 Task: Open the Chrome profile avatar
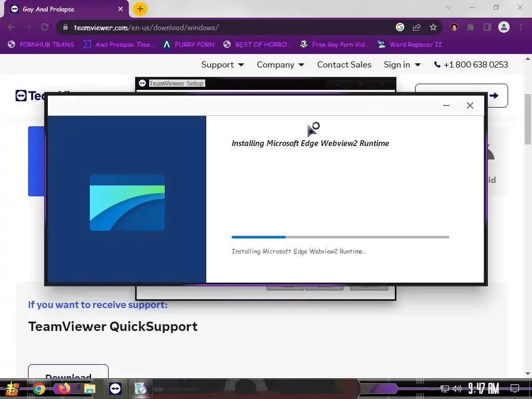[504, 27]
